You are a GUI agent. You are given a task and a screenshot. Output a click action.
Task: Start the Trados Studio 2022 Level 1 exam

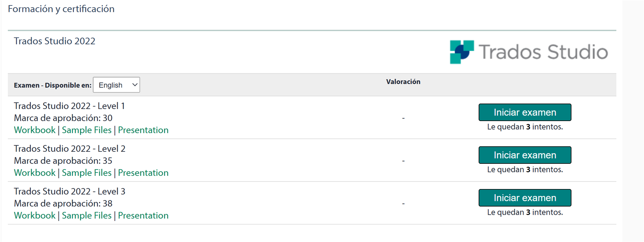(x=524, y=112)
